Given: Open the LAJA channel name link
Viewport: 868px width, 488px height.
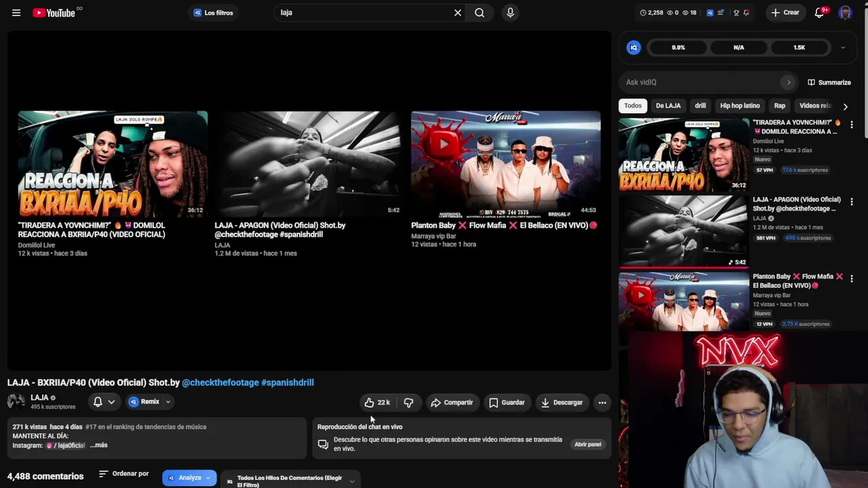Looking at the screenshot, I should click(39, 398).
